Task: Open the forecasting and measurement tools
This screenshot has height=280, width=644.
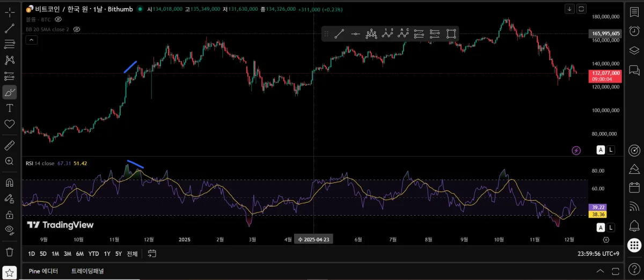Action: click(10, 76)
